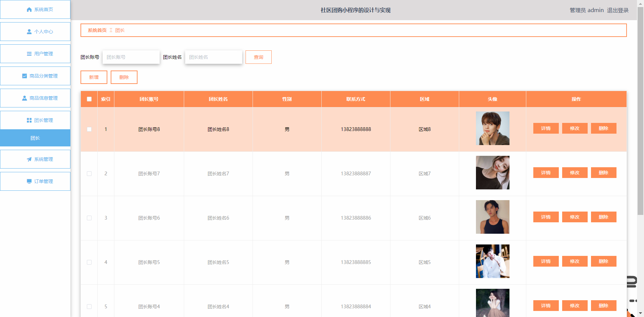Click the chart icon beside 商品分类管理
Viewport: 644px width, 317px height.
tap(24, 76)
